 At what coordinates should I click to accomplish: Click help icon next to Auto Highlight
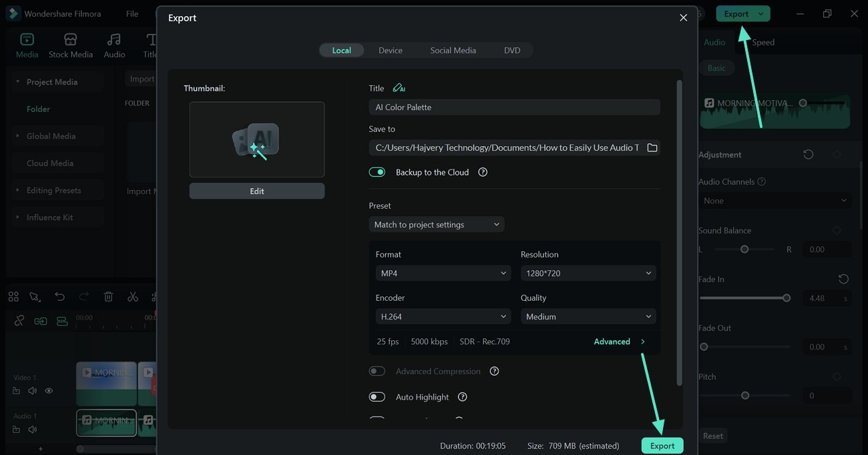pyautogui.click(x=462, y=397)
